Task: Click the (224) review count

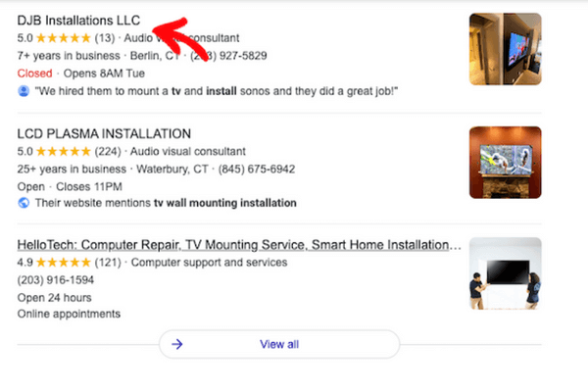Action: [x=108, y=151]
